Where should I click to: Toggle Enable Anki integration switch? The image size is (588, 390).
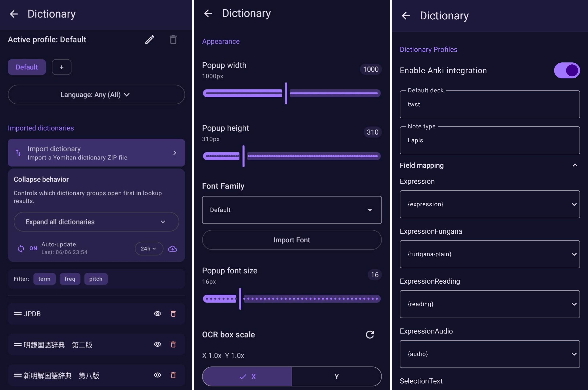pos(567,70)
